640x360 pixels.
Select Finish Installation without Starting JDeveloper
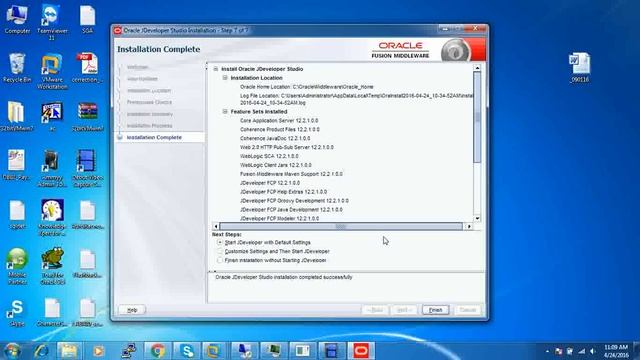220,260
